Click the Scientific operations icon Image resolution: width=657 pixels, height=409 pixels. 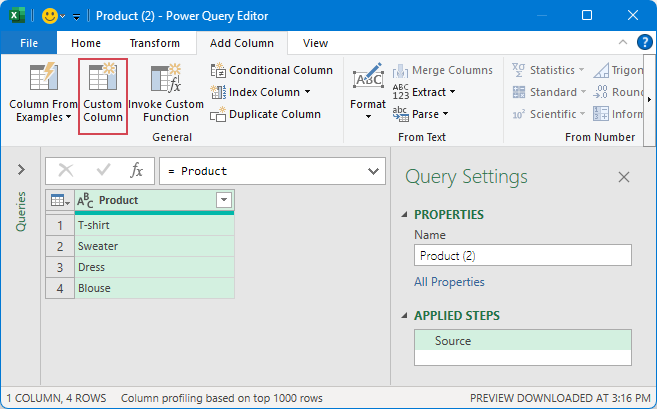click(x=519, y=114)
